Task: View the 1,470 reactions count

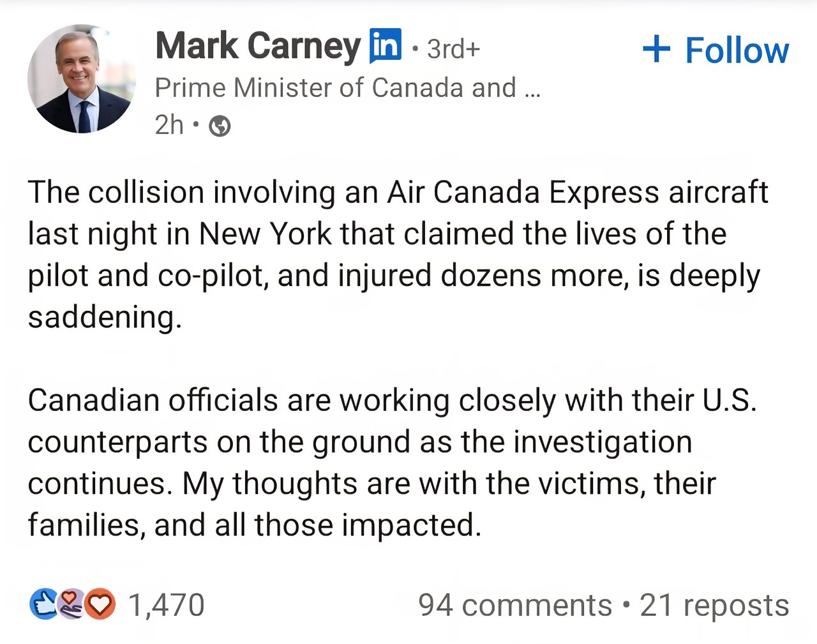Action: 166,605
